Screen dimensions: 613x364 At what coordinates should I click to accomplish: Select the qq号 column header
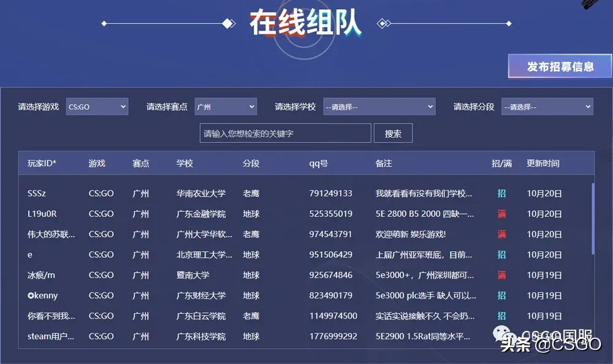point(318,164)
